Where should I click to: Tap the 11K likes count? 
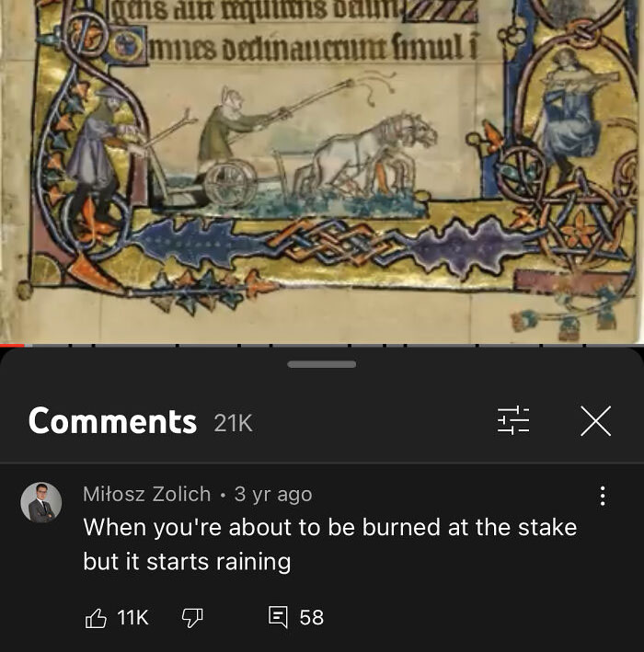132,617
